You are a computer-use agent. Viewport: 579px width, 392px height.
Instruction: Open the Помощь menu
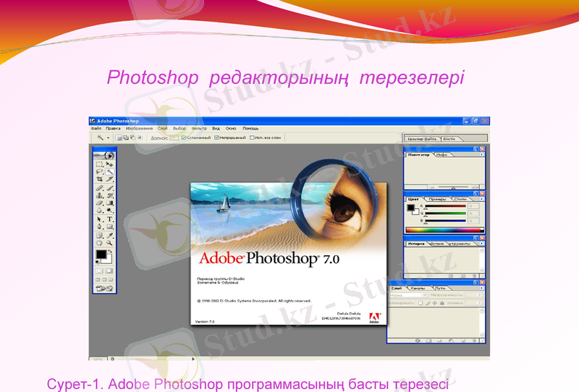[x=250, y=129]
